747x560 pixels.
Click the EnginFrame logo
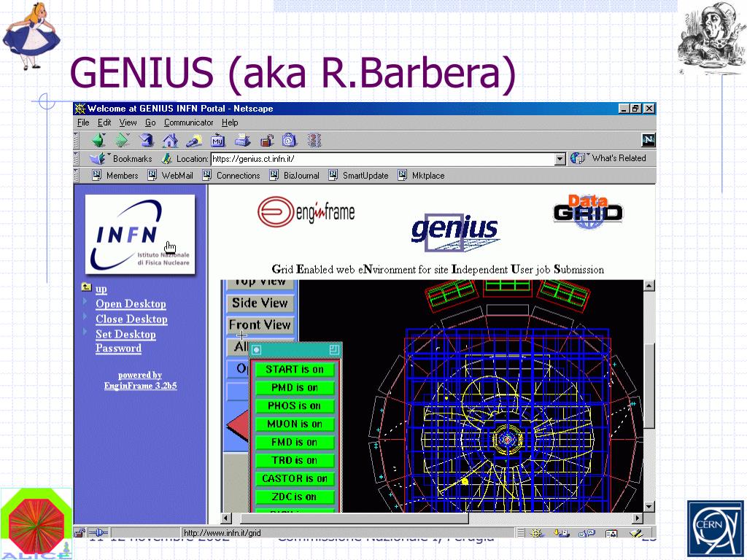(306, 212)
